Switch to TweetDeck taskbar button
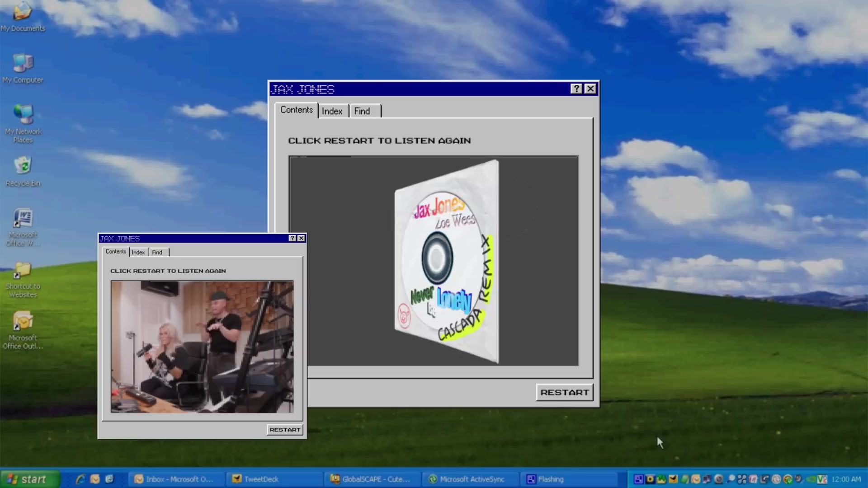 [274, 479]
